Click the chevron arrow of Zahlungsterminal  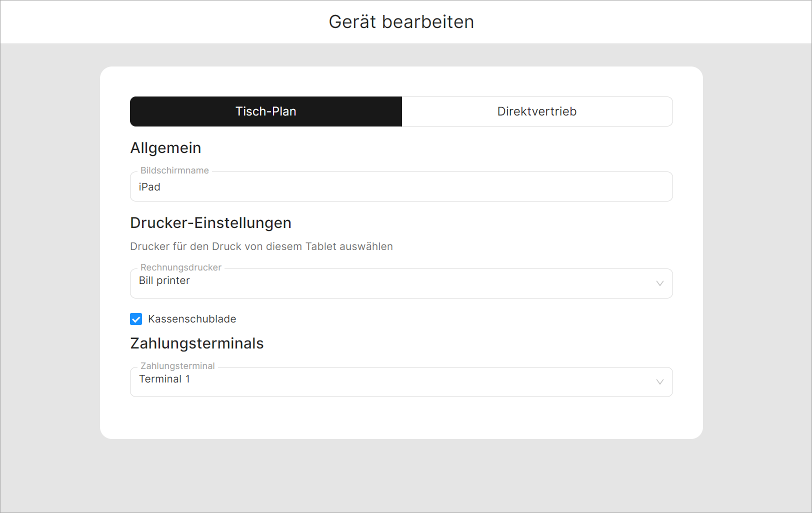659,382
